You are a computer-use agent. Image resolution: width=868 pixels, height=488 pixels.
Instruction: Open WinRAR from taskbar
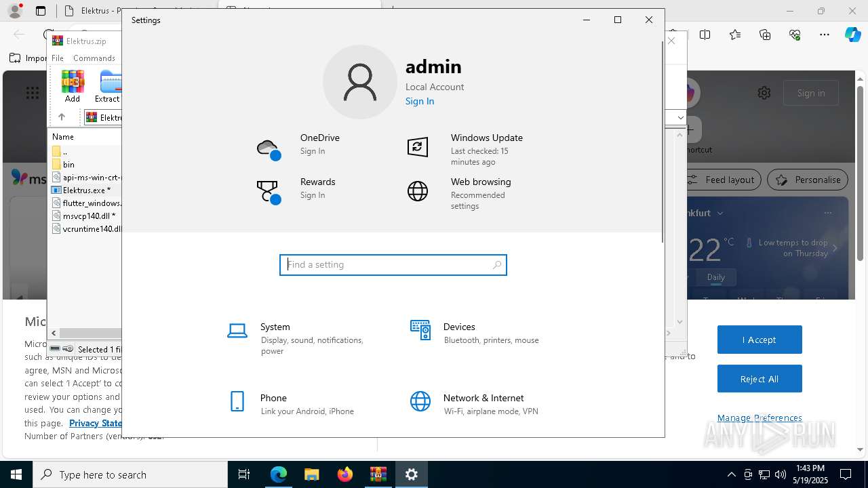(378, 474)
